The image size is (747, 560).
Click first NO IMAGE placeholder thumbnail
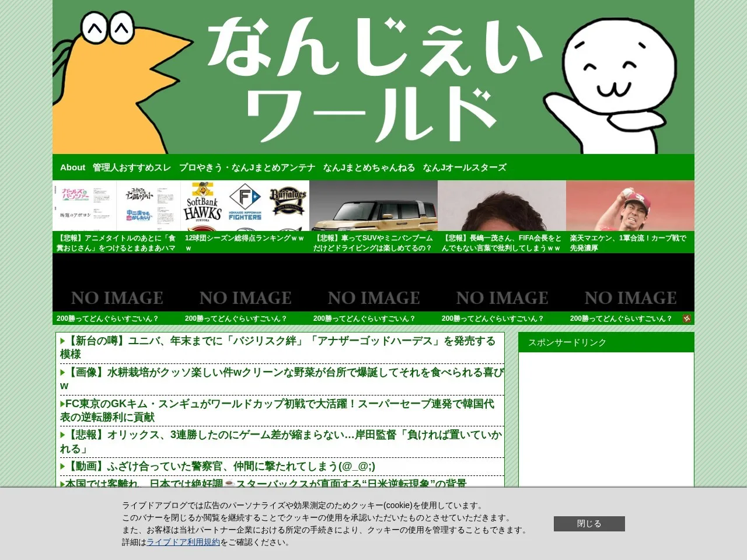(x=117, y=283)
